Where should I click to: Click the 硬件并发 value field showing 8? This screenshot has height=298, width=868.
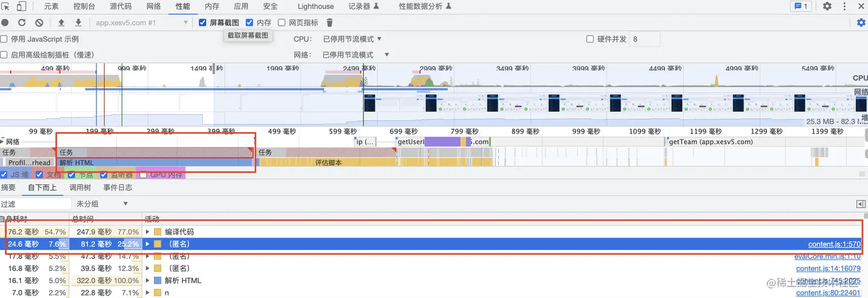pos(645,39)
